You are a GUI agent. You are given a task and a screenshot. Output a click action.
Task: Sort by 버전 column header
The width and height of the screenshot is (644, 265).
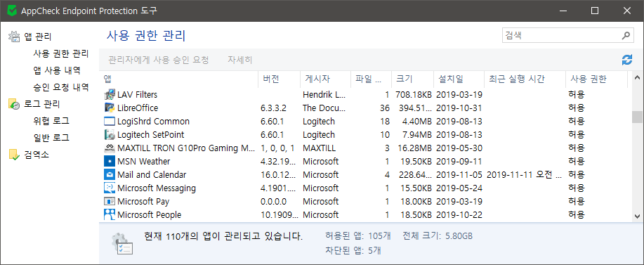click(x=279, y=79)
